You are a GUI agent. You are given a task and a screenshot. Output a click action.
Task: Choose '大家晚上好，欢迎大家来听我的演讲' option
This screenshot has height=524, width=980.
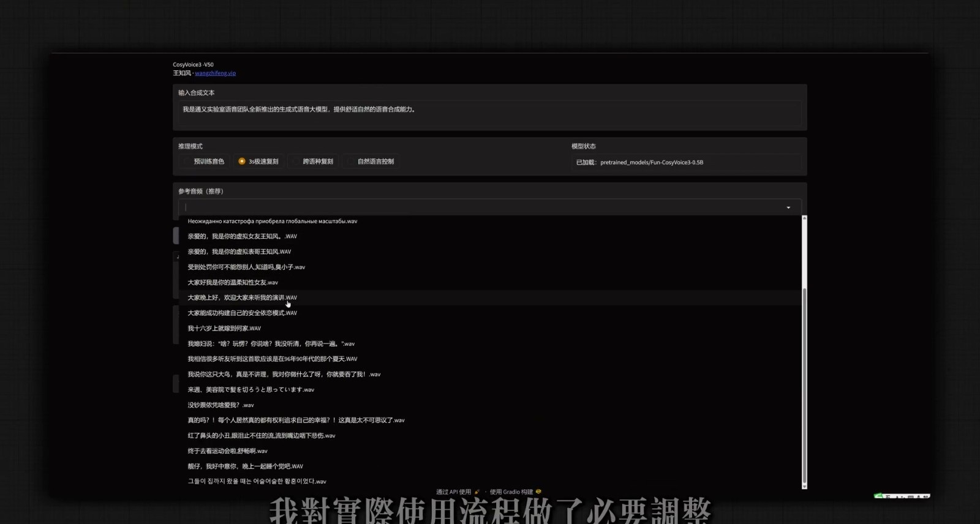[490, 298]
